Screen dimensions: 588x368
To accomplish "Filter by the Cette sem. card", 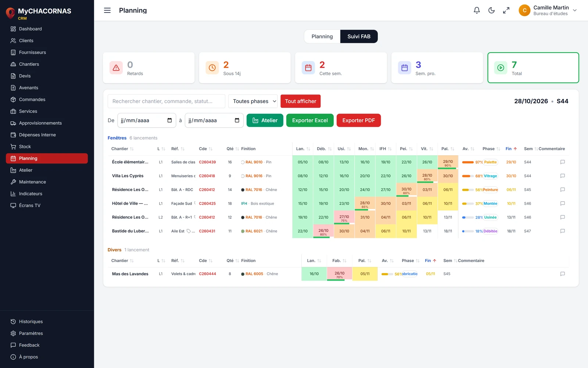I will [341, 68].
